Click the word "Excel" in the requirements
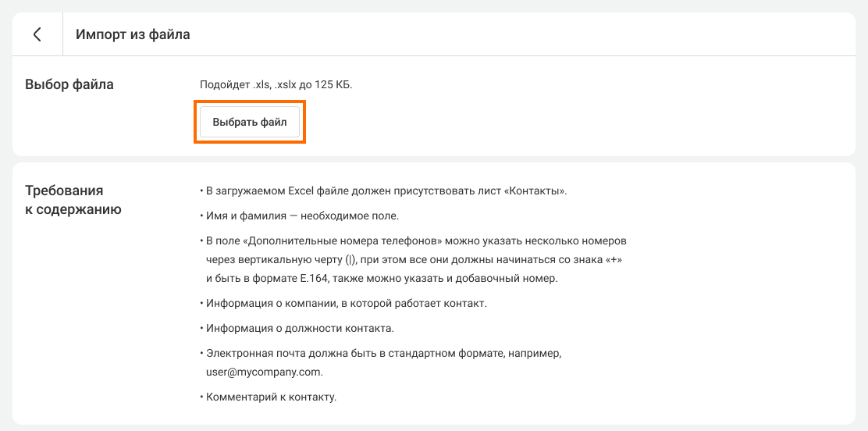 [x=301, y=191]
